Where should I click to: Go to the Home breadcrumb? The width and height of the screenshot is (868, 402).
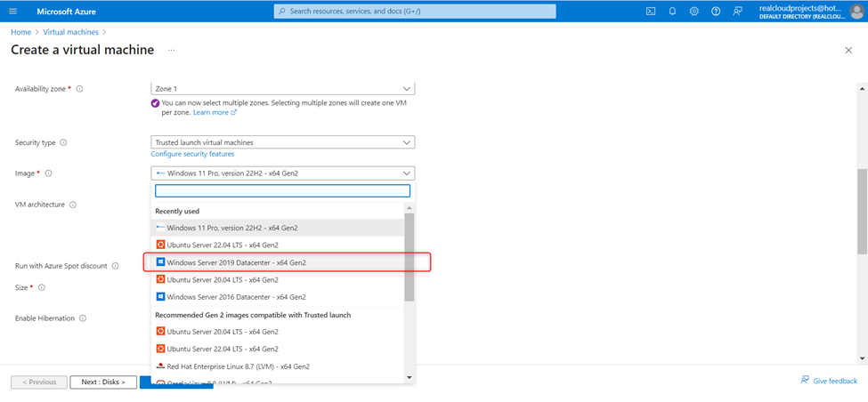tap(21, 32)
